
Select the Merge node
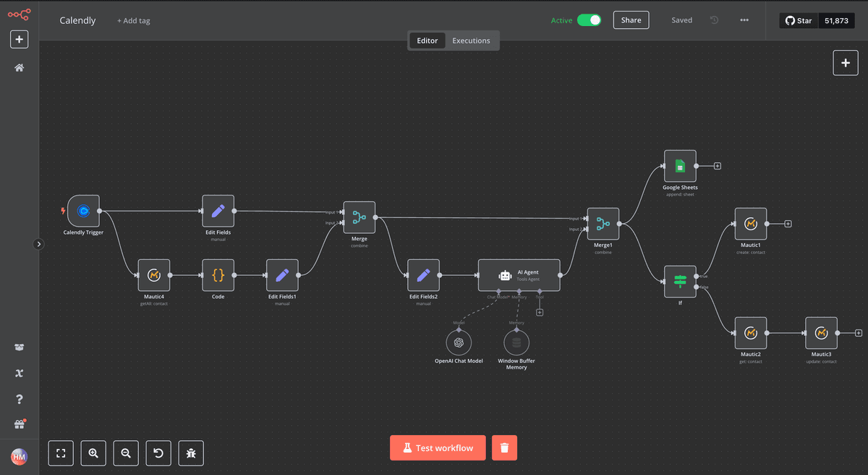point(359,217)
